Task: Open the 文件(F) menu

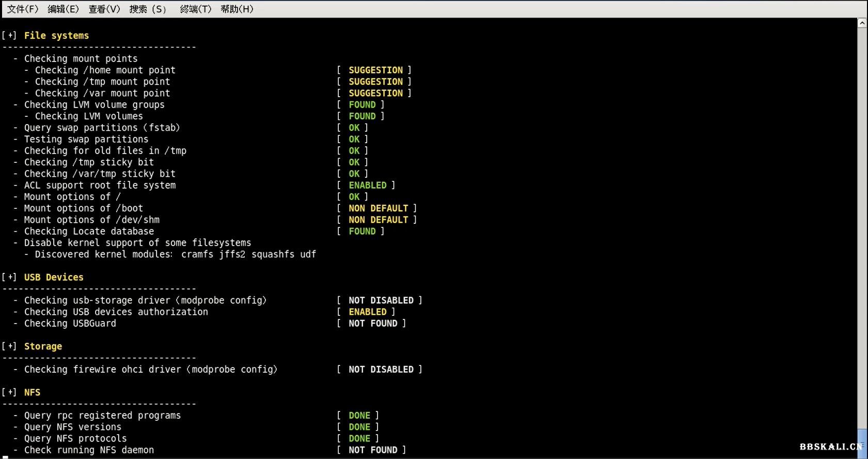Action: [x=23, y=9]
